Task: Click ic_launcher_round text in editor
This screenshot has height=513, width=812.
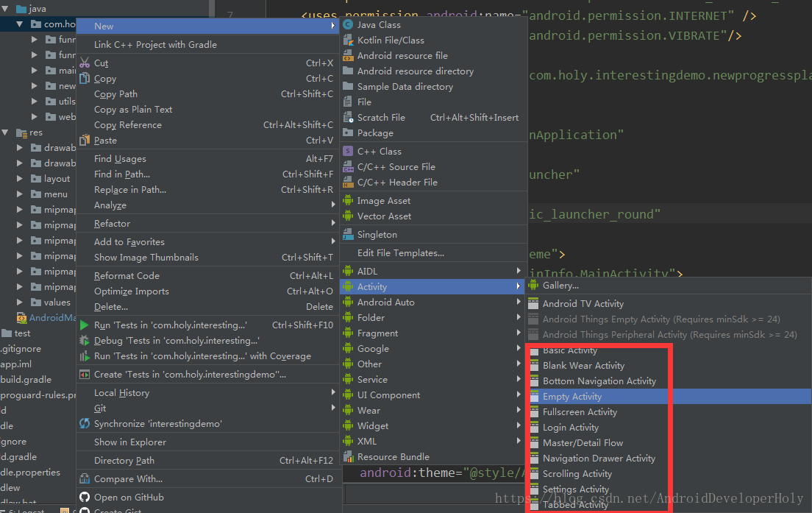Action: tap(591, 214)
